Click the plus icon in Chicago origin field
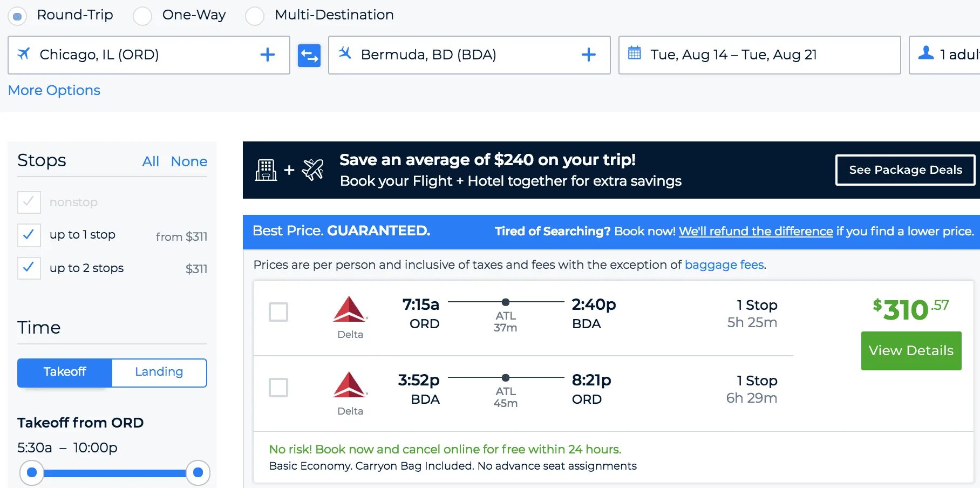980x488 pixels. (x=268, y=55)
